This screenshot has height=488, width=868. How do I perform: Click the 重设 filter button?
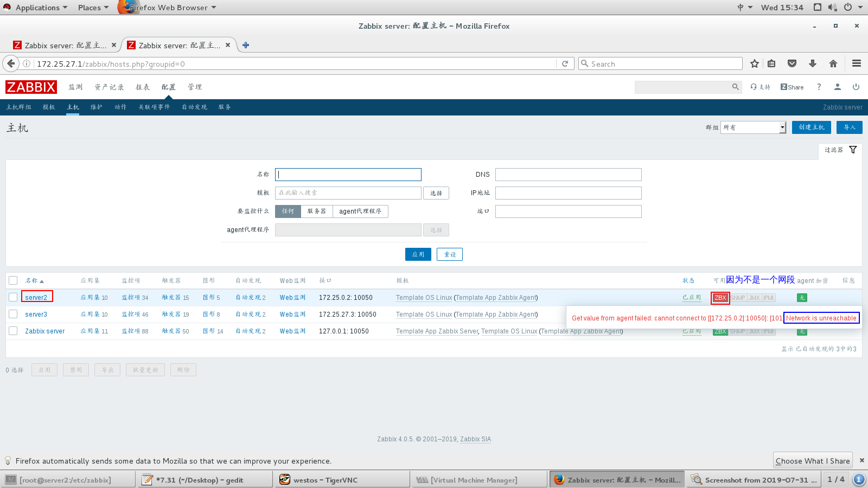click(450, 254)
